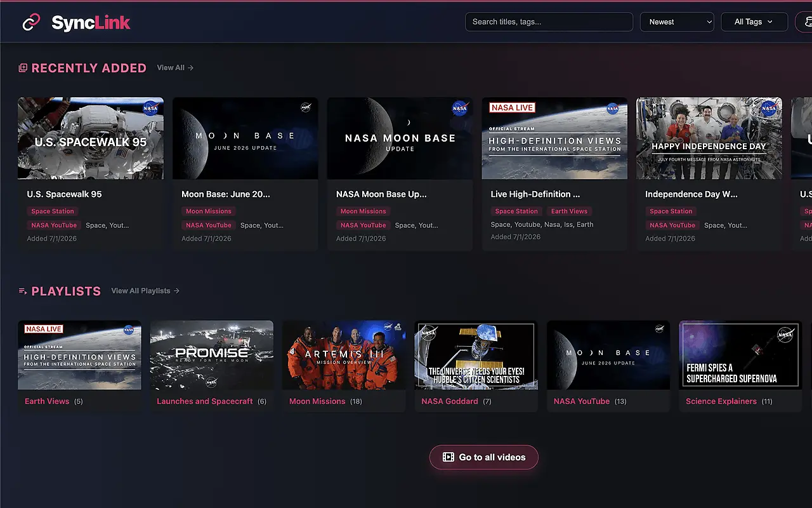Screen dimensions: 812x508
Task: Open the Fermi supernova playlist thumbnail
Action: [740, 355]
